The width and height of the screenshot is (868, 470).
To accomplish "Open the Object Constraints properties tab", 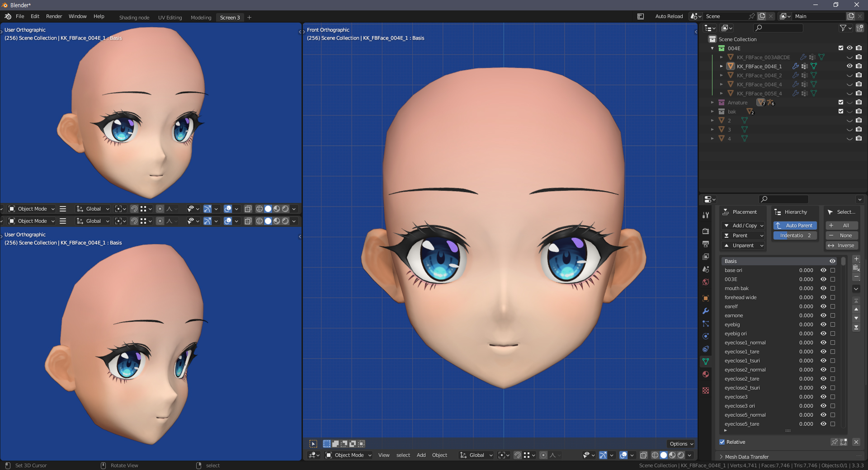I will coord(706,349).
